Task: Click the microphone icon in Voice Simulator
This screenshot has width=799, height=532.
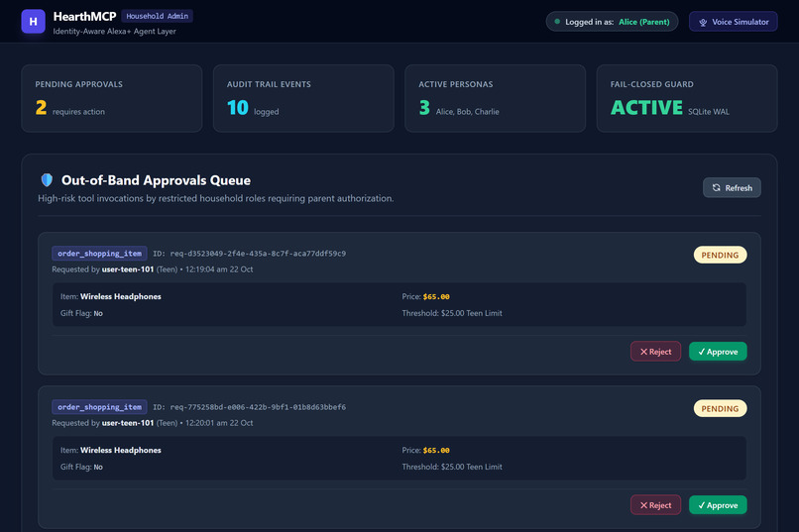Action: pos(703,23)
